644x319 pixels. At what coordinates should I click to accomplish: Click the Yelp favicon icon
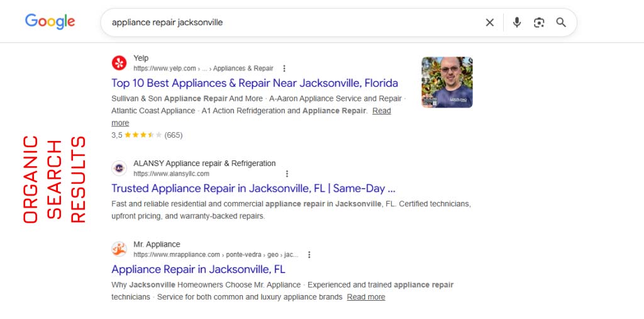click(119, 63)
